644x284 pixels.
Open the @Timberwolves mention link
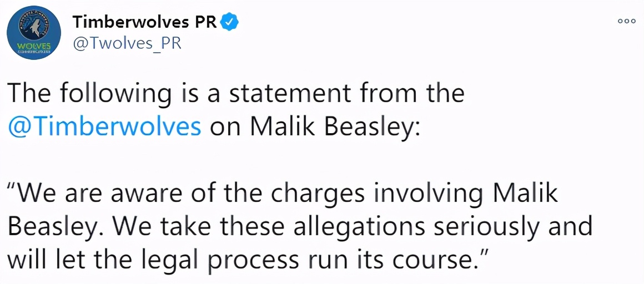tap(104, 126)
